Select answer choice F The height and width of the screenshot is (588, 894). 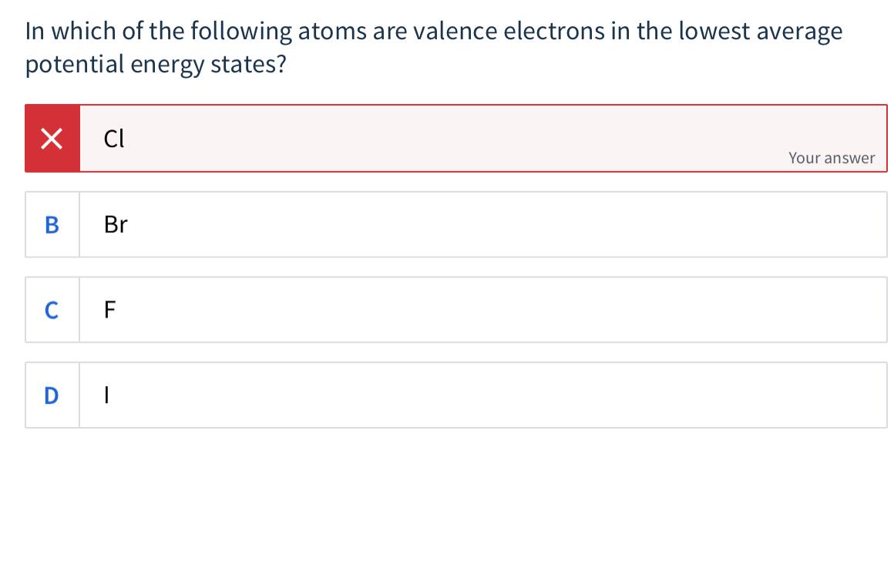point(462,310)
